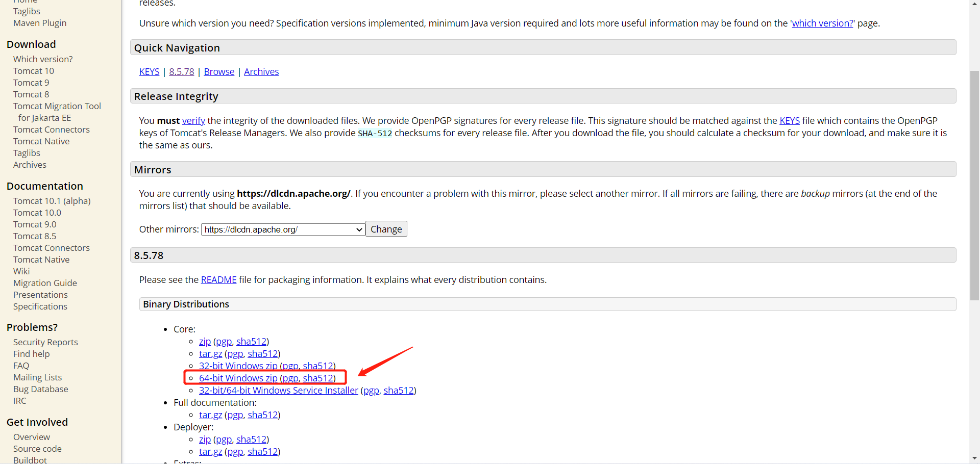Open pgp signature for Core zip

(x=224, y=342)
